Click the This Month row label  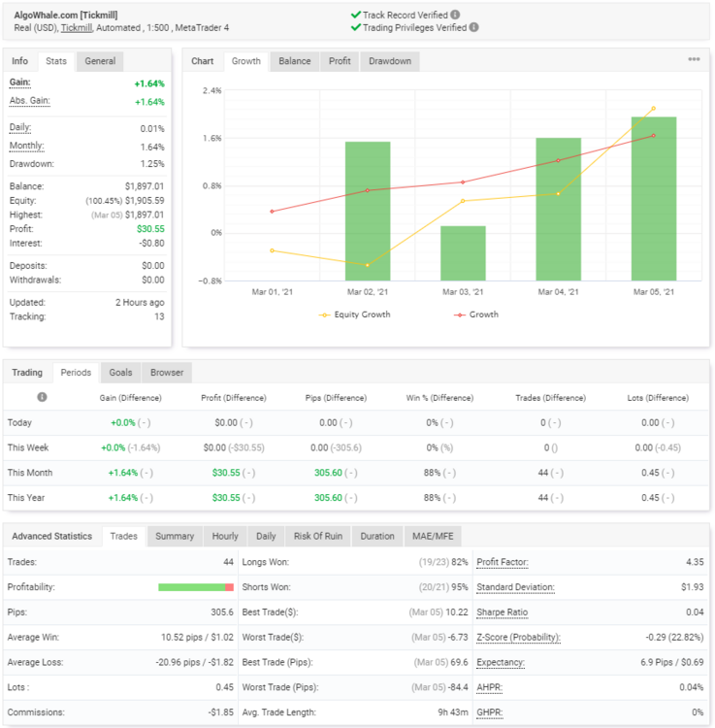30,473
